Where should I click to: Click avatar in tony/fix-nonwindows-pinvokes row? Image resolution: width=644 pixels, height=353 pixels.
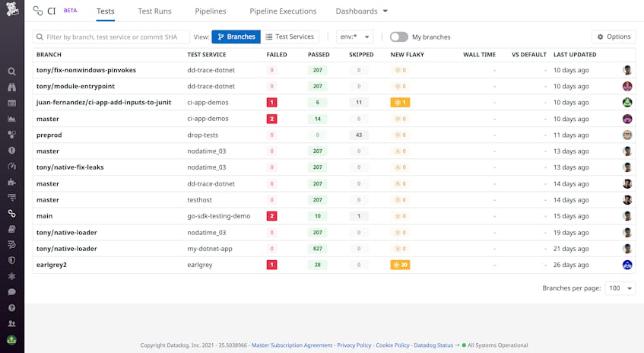click(627, 70)
